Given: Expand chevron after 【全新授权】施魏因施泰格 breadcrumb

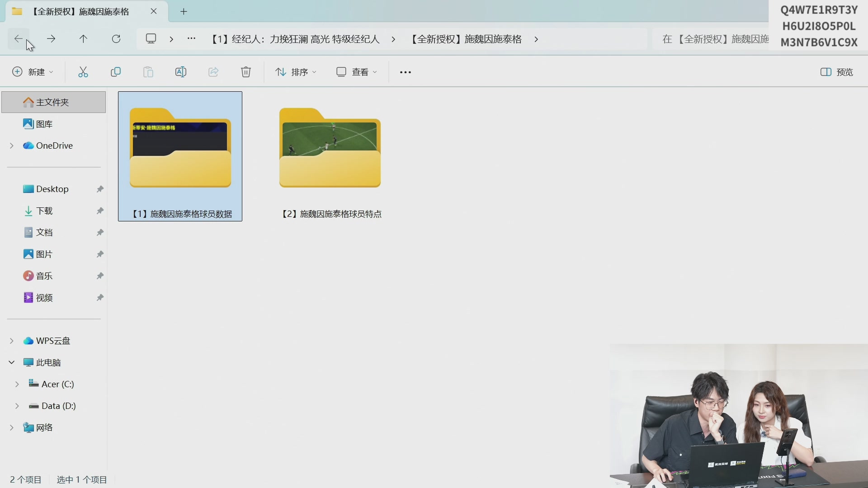Looking at the screenshot, I should (x=536, y=39).
